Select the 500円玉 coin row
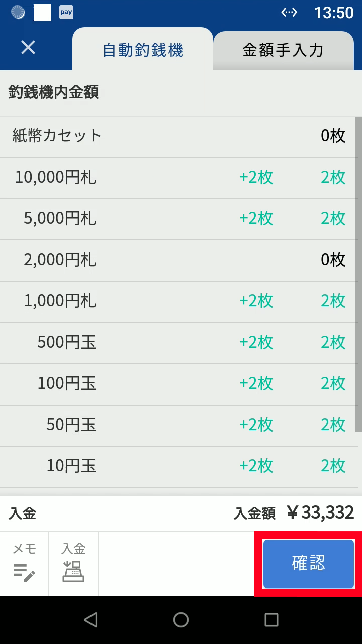Screen dimensions: 362x644 178,343
